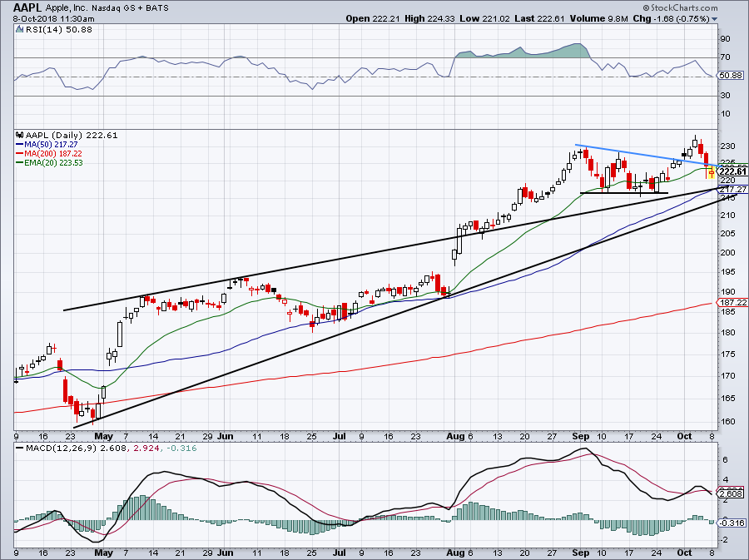Click the AAPL ticker symbol in header
The image size is (749, 560).
coord(27,7)
